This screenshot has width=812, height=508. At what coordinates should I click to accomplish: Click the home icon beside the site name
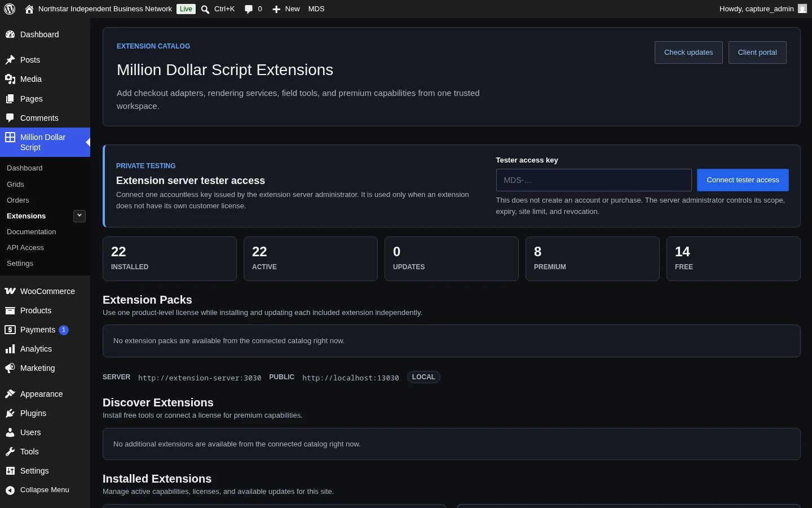29,9
